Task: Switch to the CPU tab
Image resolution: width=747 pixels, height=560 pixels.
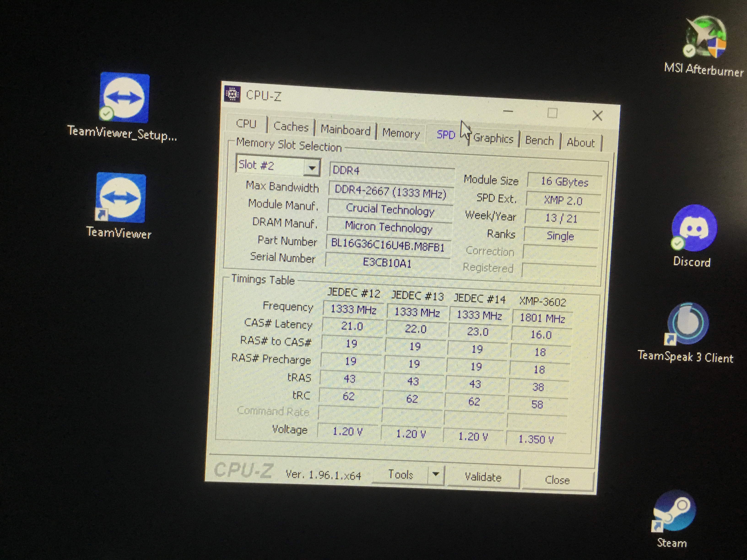Action: point(246,124)
